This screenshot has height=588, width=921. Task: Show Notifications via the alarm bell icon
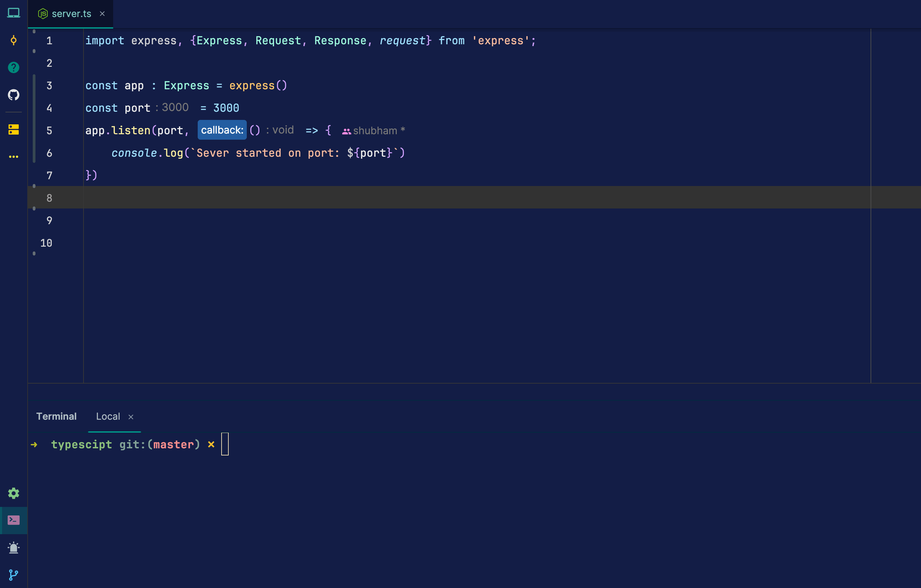point(14,548)
